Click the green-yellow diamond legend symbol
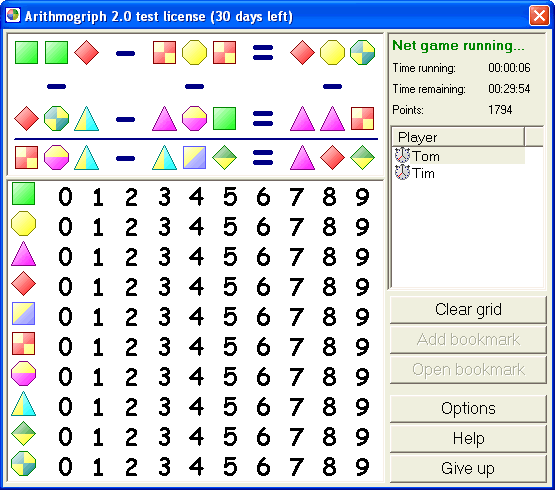Viewport: 555px width, 490px height. [x=23, y=433]
